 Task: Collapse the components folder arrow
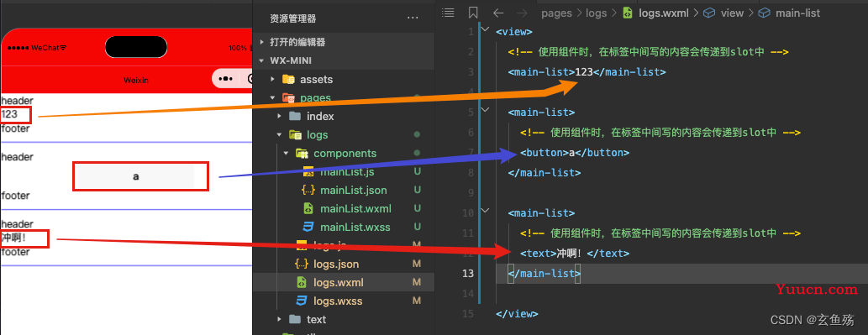286,153
